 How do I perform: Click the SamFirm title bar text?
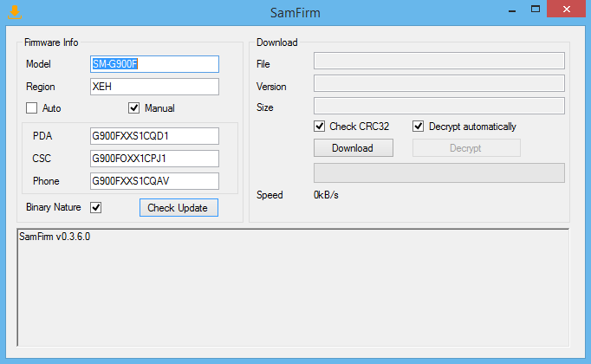[295, 13]
